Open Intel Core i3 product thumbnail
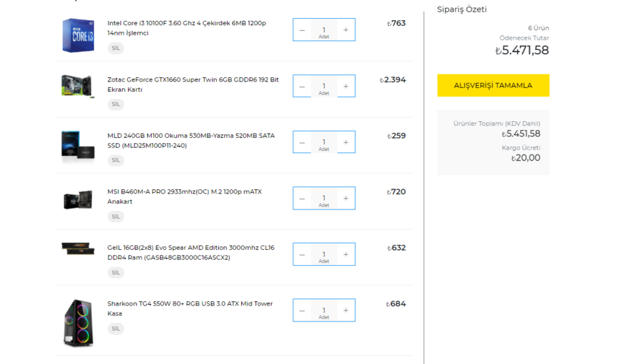Image resolution: width=627 pixels, height=364 pixels. click(78, 35)
